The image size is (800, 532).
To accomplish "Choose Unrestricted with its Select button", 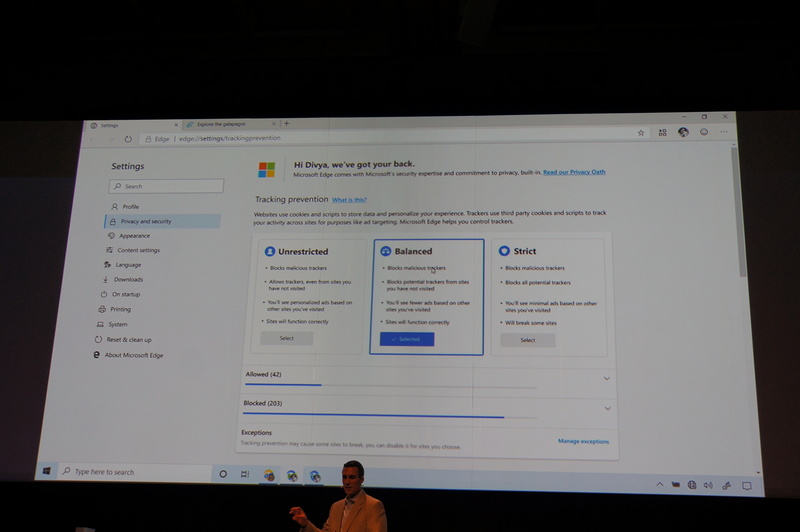I will coord(287,338).
